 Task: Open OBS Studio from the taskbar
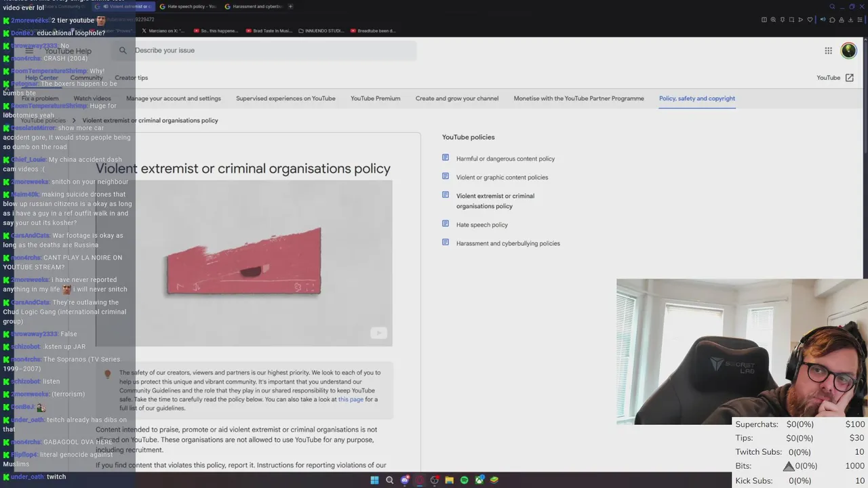[435, 480]
